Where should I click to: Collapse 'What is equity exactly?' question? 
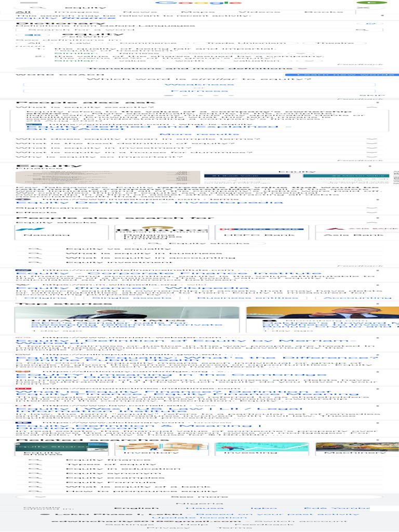tap(199, 107)
